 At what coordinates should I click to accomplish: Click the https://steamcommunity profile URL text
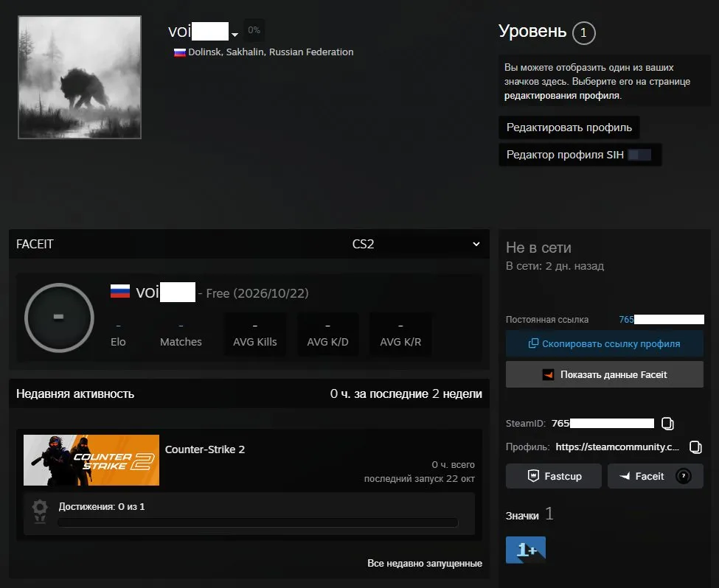pyautogui.click(x=617, y=447)
